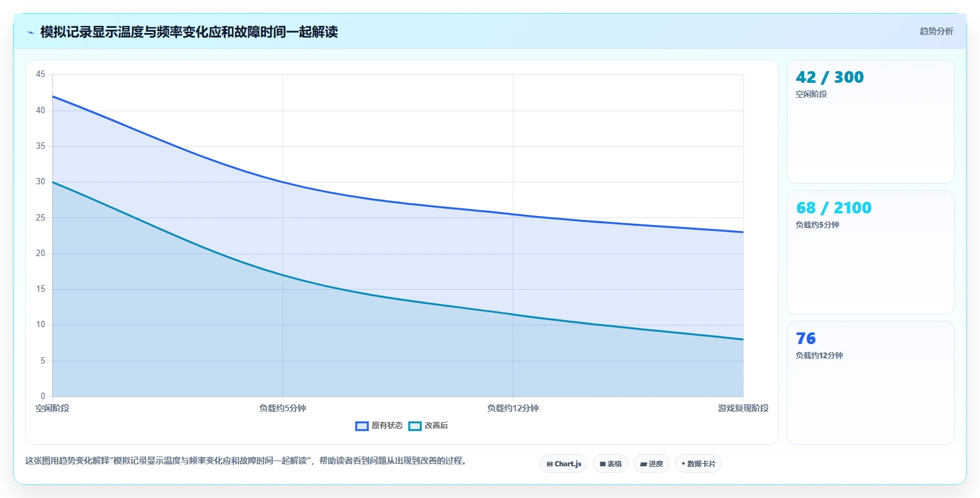Viewport: 980px width, 498px height.
Task: Click the y-axis value 45
Action: [x=41, y=74]
